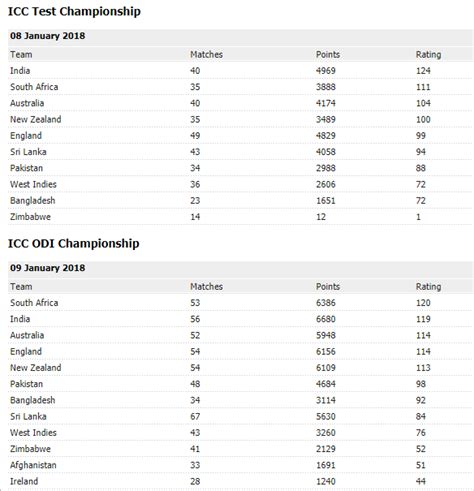
Task: Click the Points column header in ODI table
Action: tap(328, 287)
